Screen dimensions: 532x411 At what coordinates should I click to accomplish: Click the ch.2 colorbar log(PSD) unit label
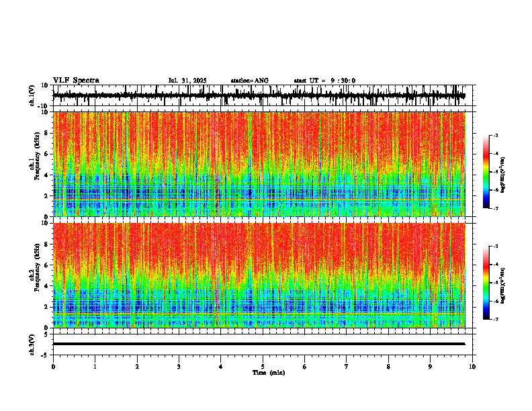[x=503, y=286]
